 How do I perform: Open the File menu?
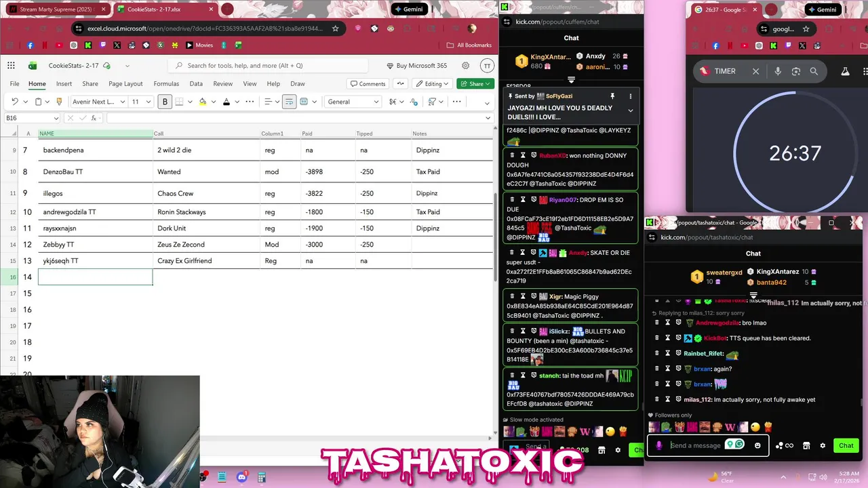click(14, 83)
